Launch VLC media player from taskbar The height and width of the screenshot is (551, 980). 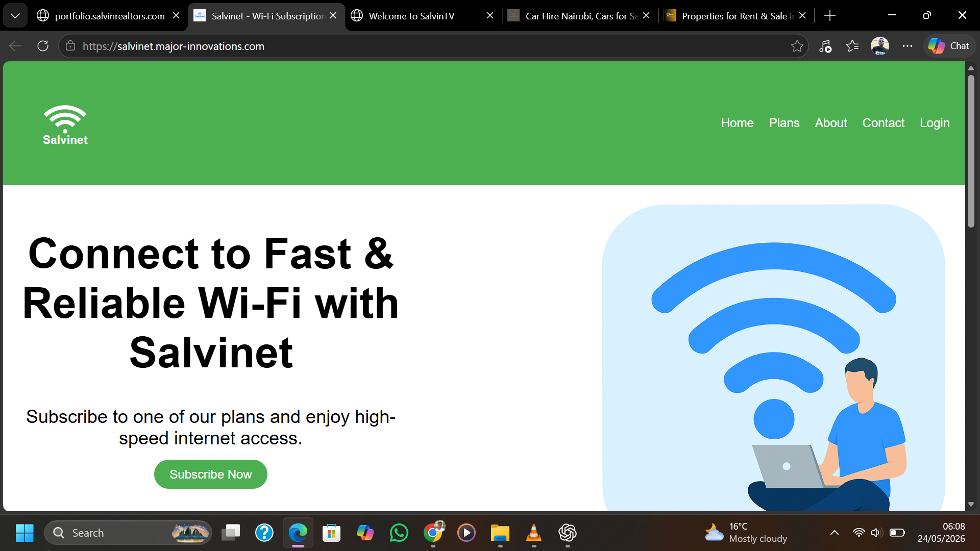(x=533, y=533)
